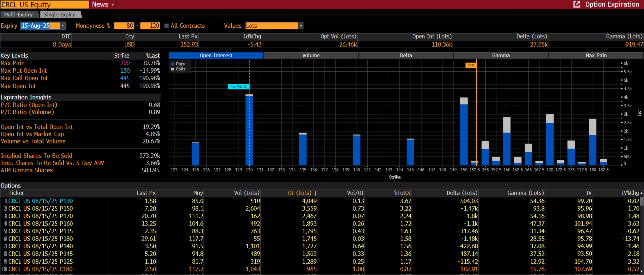
Task: Open the News dropdown menu
Action: point(103,4)
